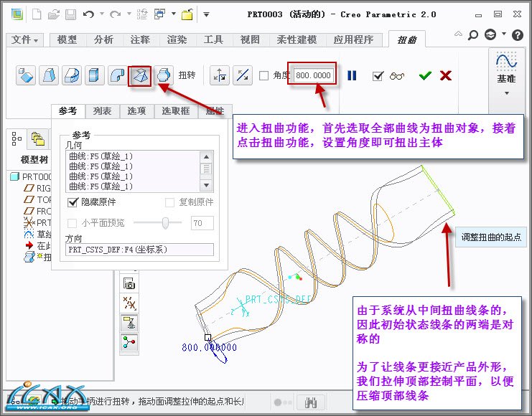Click the Undo arrow icon
Image resolution: width=532 pixels, height=416 pixels.
88,14
